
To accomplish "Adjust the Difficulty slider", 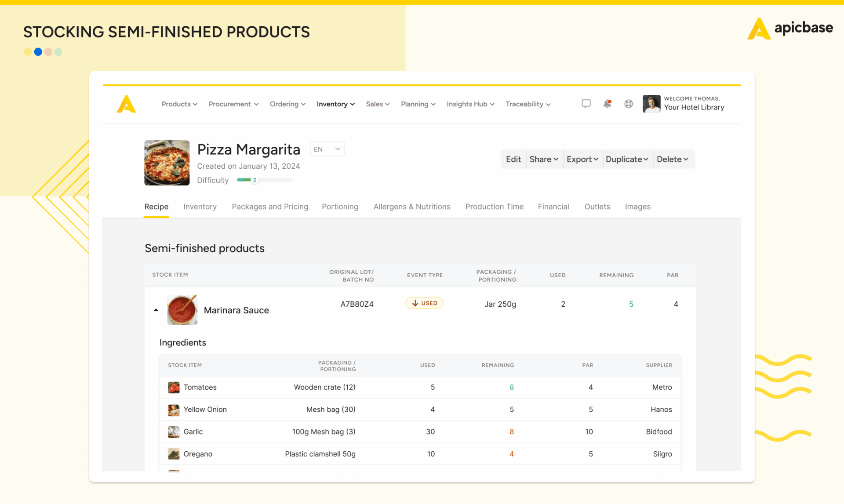I will (x=255, y=180).
